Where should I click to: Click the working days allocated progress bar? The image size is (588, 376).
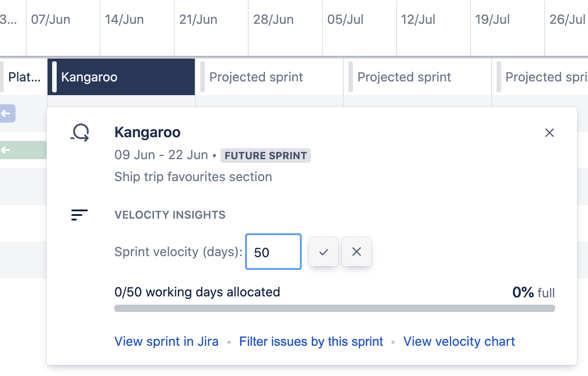pos(335,308)
